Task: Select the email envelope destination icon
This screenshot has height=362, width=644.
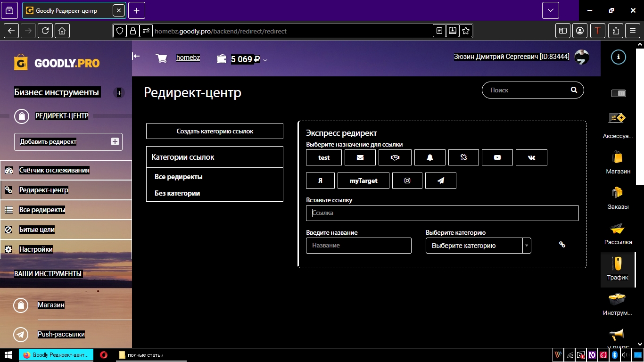Action: [x=360, y=157]
